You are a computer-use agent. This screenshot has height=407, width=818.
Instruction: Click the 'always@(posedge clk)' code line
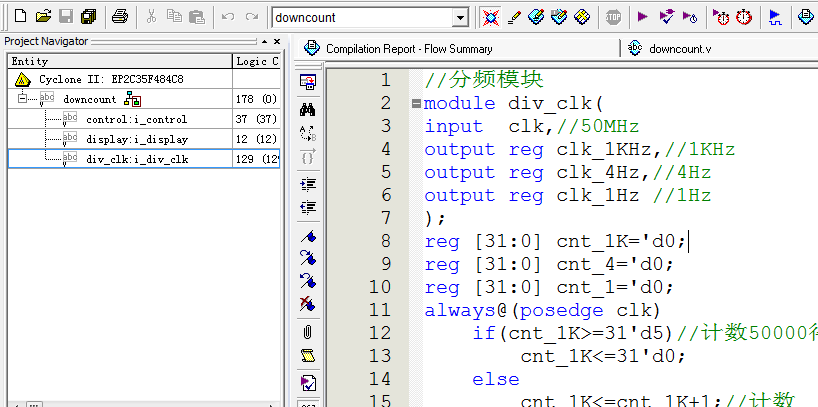(x=543, y=310)
